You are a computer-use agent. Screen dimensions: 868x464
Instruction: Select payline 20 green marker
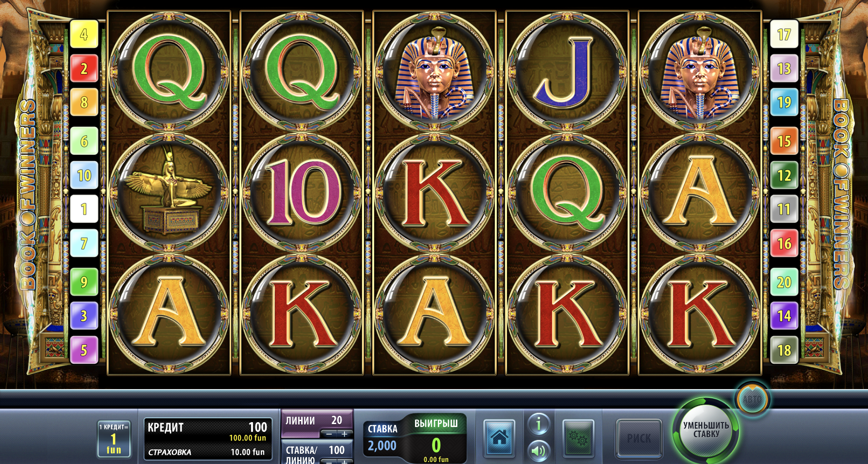(784, 282)
